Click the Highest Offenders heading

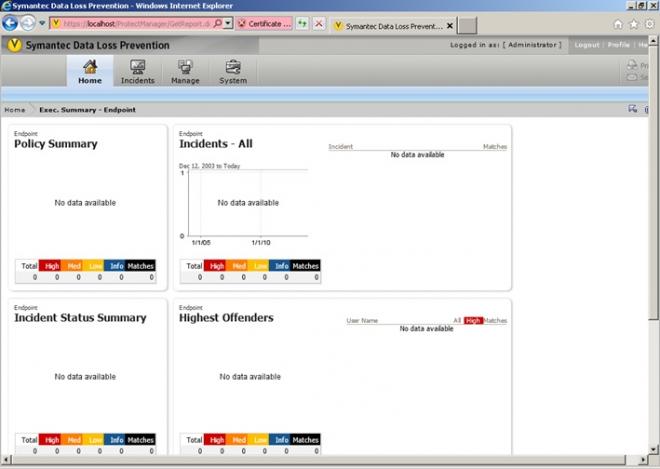point(226,318)
